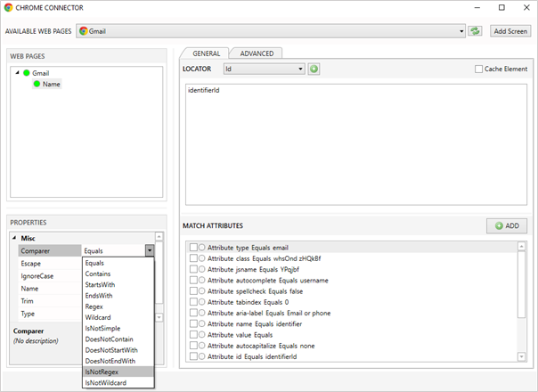
Task: Collapse the Gmail tree node
Action: 17,73
